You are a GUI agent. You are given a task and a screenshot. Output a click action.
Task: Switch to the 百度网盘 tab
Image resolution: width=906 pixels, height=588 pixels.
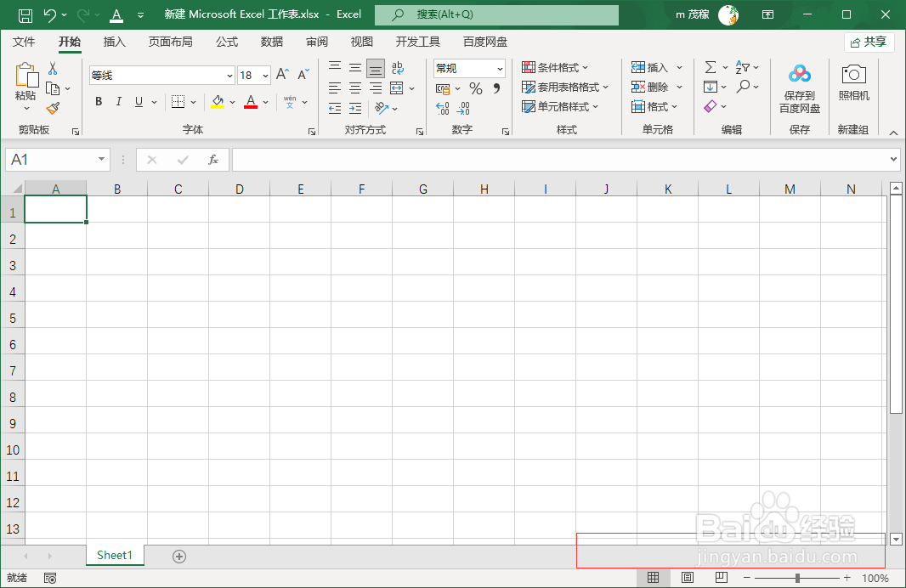[x=485, y=42]
